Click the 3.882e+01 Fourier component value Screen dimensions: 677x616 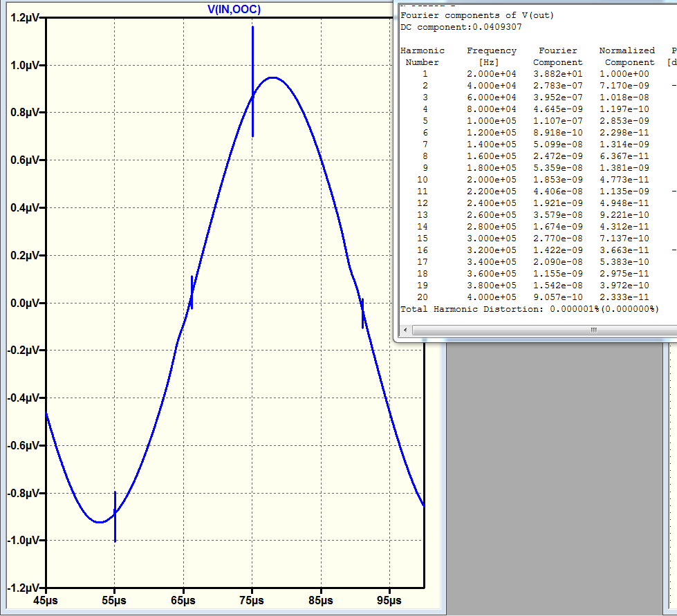tap(558, 74)
